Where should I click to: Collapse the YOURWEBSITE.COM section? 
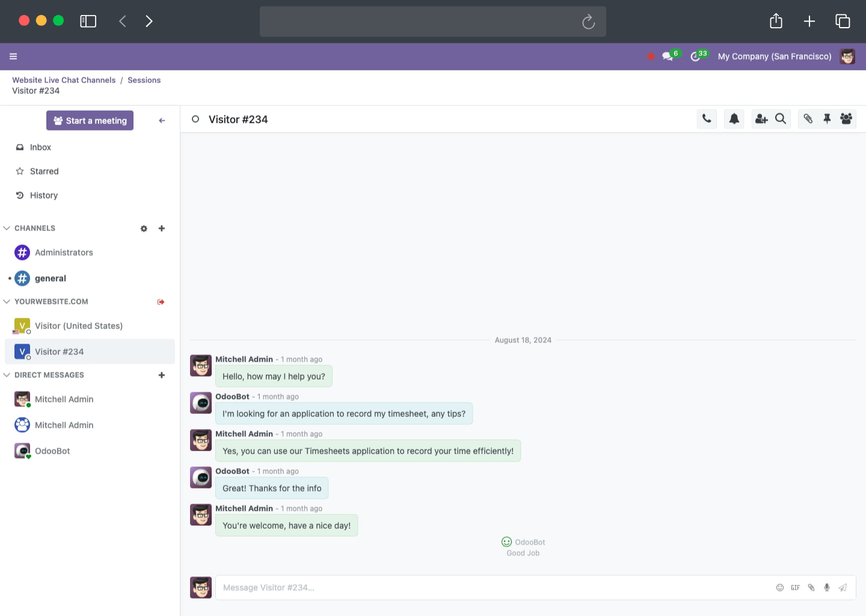pyautogui.click(x=7, y=302)
